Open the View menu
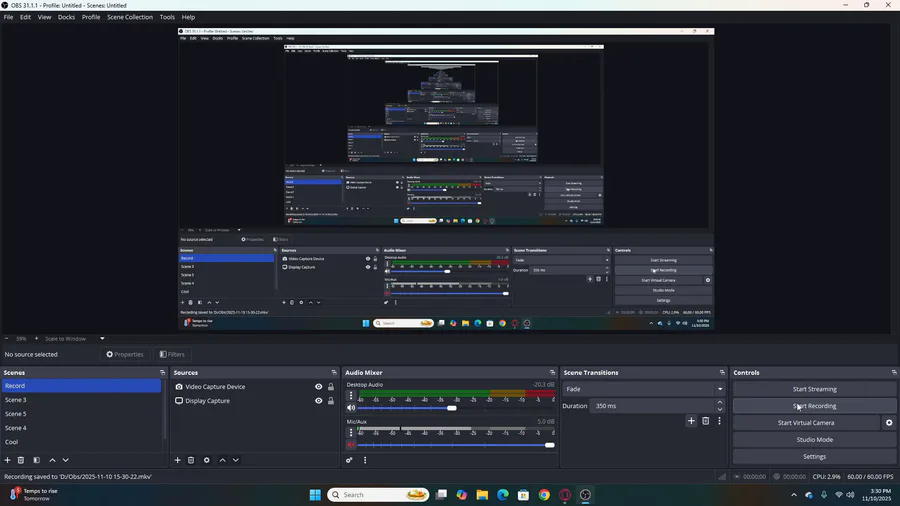900x506 pixels. click(x=44, y=17)
